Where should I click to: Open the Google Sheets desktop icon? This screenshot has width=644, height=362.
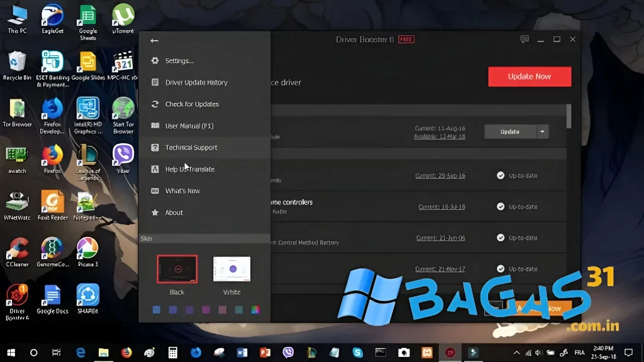(x=88, y=23)
